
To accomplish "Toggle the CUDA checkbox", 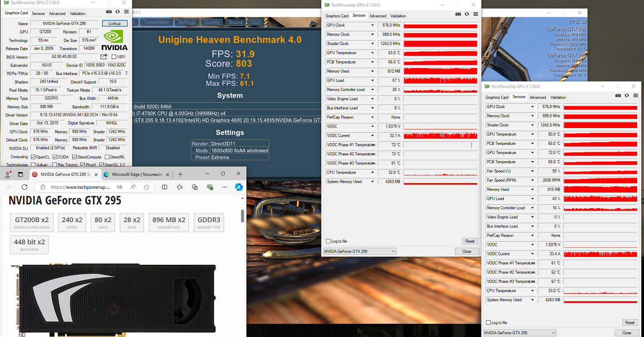I will tap(55, 157).
